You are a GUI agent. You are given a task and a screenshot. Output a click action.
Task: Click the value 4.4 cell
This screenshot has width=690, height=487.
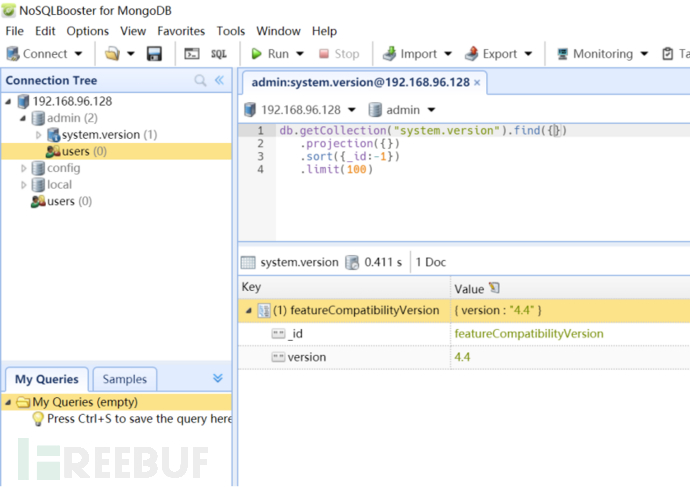pos(462,357)
